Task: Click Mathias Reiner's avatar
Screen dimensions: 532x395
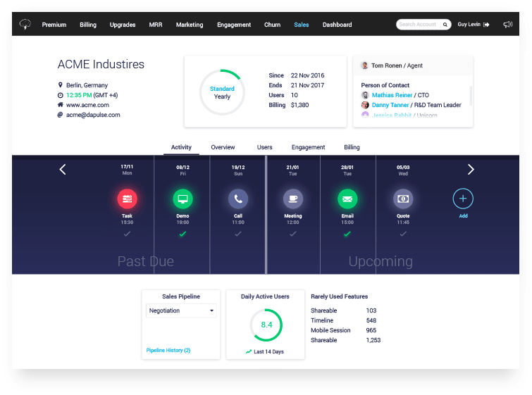Action: pyautogui.click(x=365, y=95)
